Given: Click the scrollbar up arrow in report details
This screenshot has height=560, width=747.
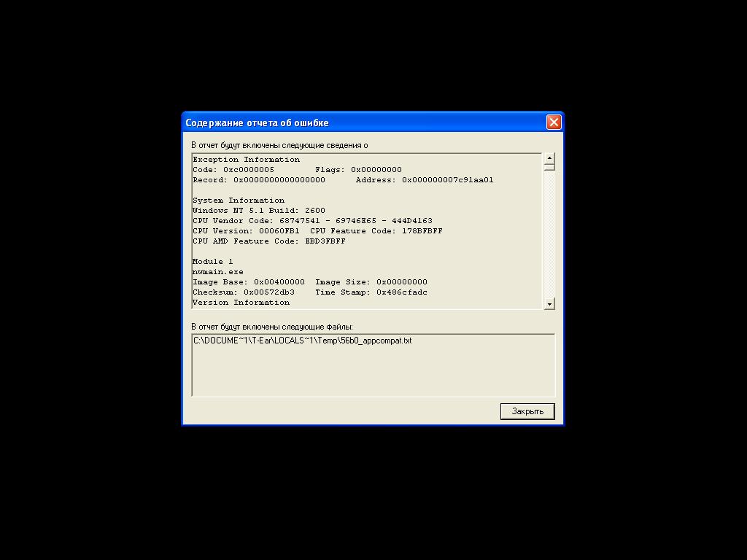Looking at the screenshot, I should pos(549,158).
